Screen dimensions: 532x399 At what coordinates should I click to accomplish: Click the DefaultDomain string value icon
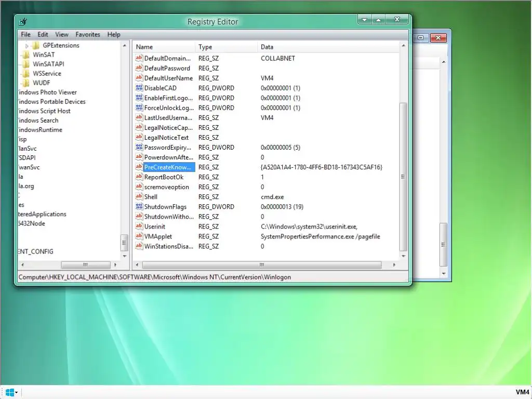click(139, 58)
